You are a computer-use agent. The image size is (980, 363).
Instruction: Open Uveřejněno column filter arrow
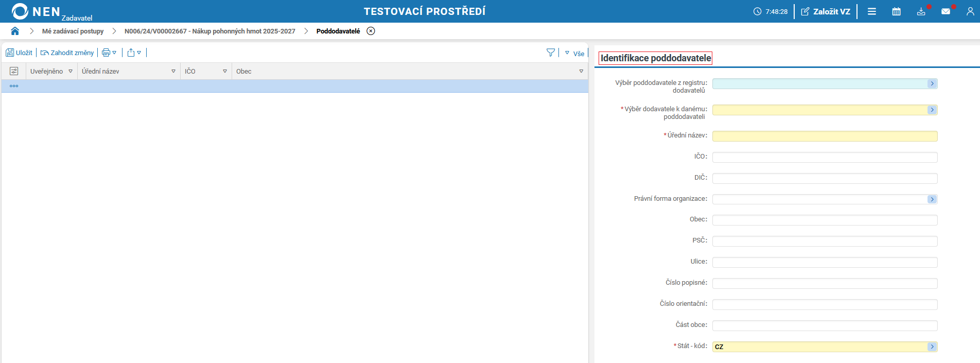[71, 71]
